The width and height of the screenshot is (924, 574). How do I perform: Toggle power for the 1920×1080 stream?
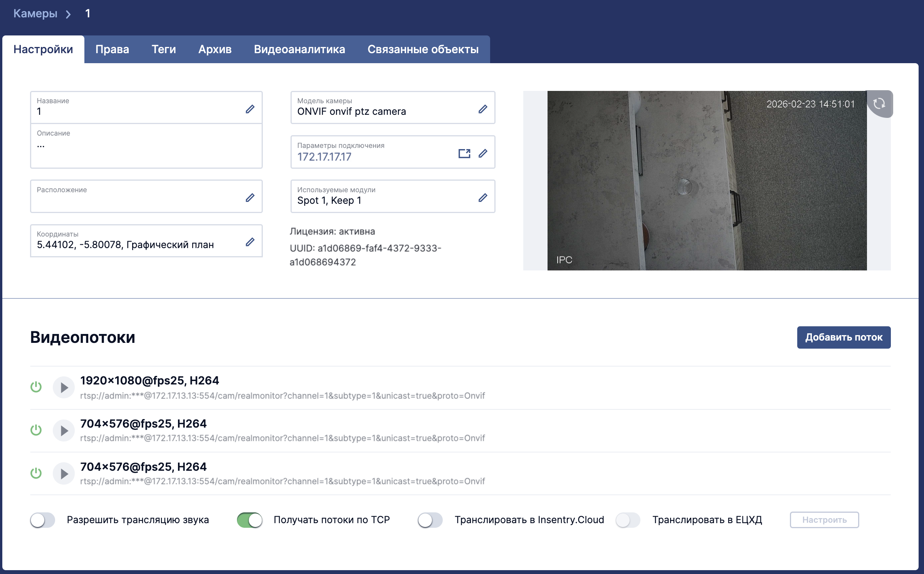(x=36, y=387)
